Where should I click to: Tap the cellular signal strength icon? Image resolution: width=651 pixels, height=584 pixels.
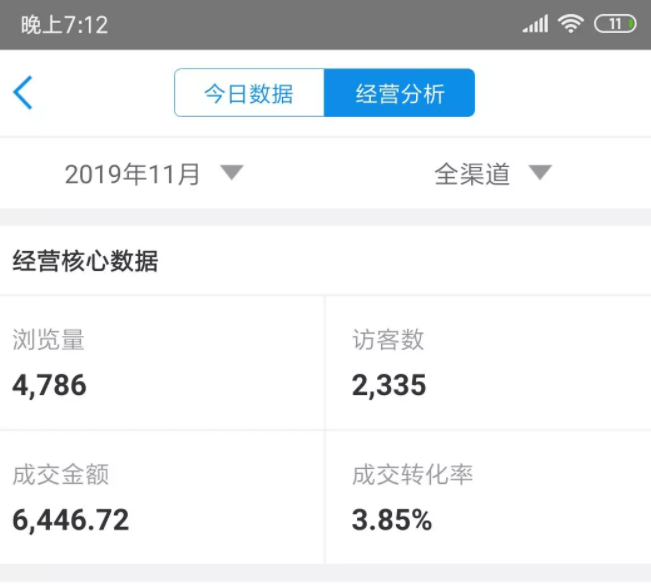[x=535, y=24]
